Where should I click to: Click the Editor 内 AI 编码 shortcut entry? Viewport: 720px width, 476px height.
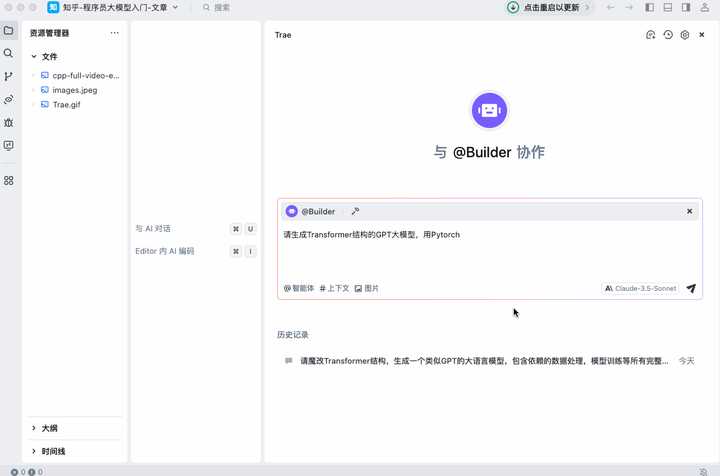pyautogui.click(x=196, y=251)
